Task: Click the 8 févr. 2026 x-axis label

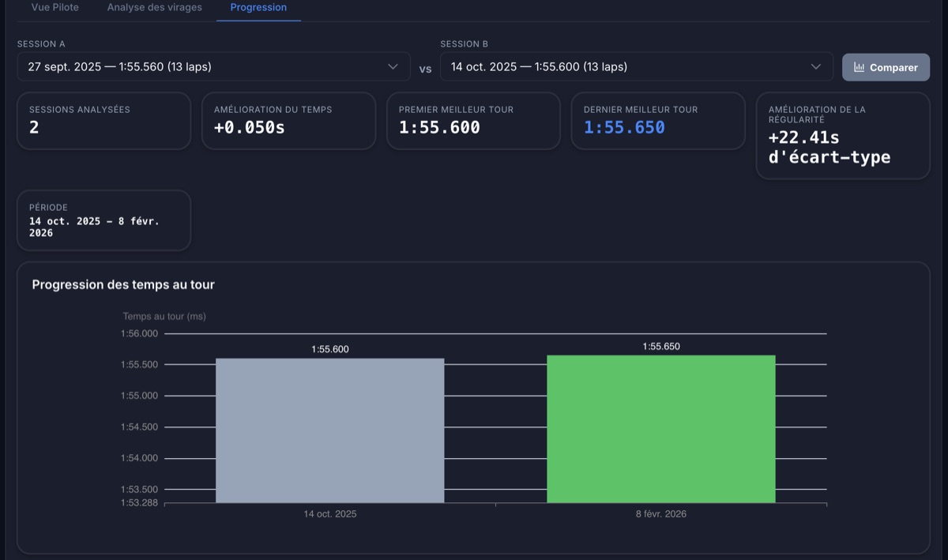Action: tap(661, 514)
